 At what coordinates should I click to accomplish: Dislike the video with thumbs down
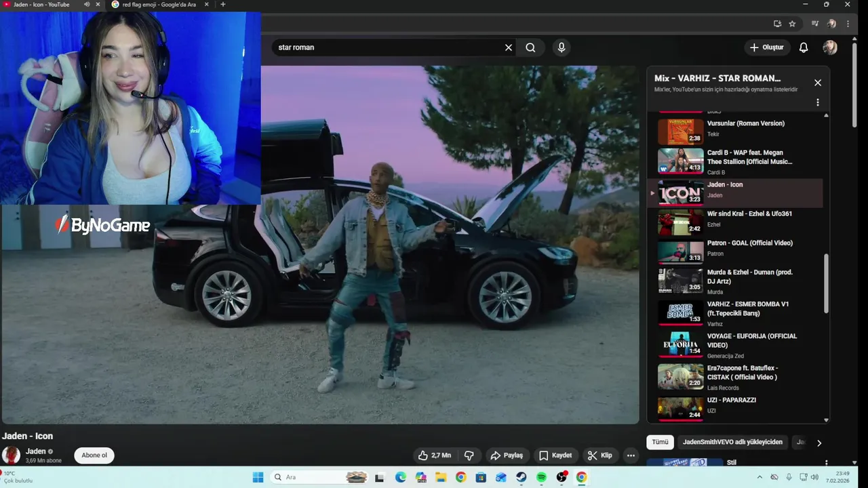[x=469, y=455]
